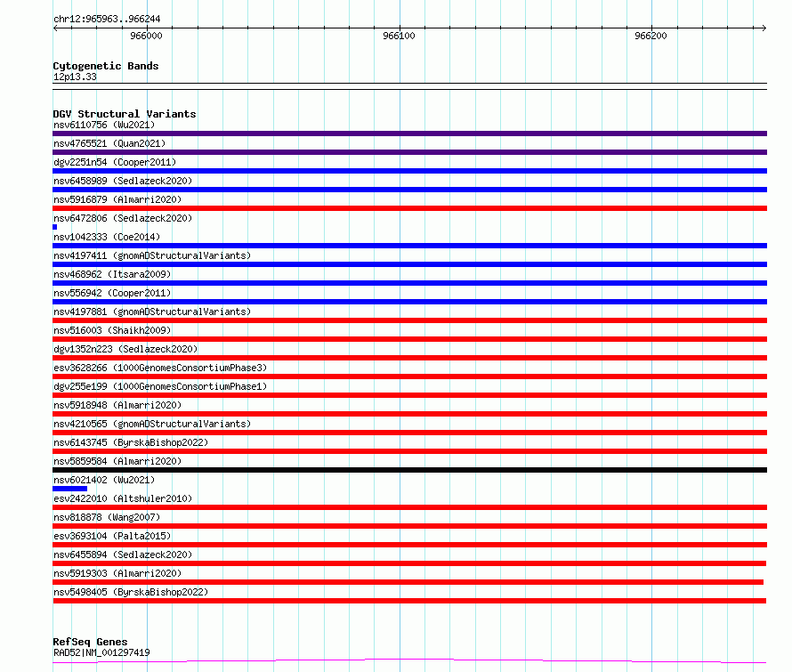792x672 pixels.
Task: Click the nsv468962 (Itsara2009) label
Action: point(112,274)
